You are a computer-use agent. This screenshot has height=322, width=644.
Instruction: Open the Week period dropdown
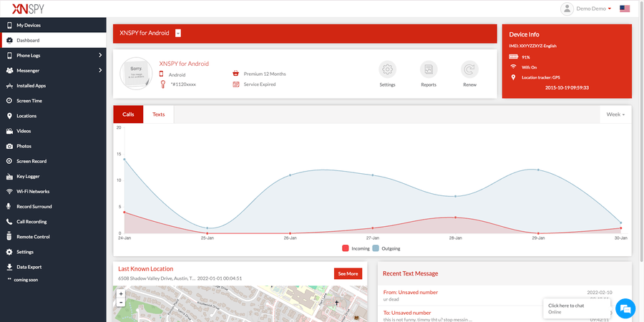click(615, 114)
